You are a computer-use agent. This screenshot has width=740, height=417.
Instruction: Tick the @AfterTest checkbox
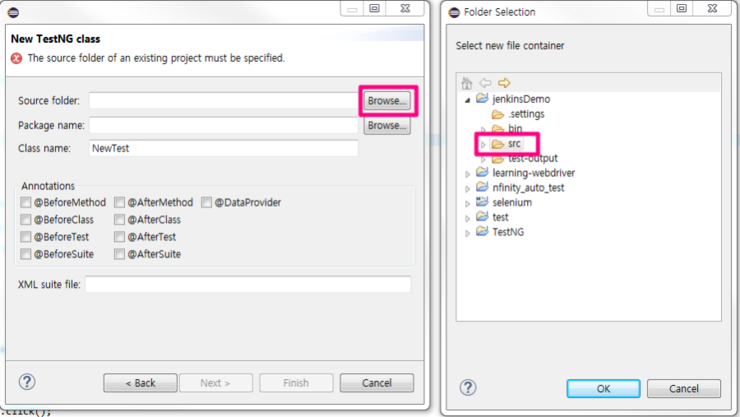click(x=119, y=237)
